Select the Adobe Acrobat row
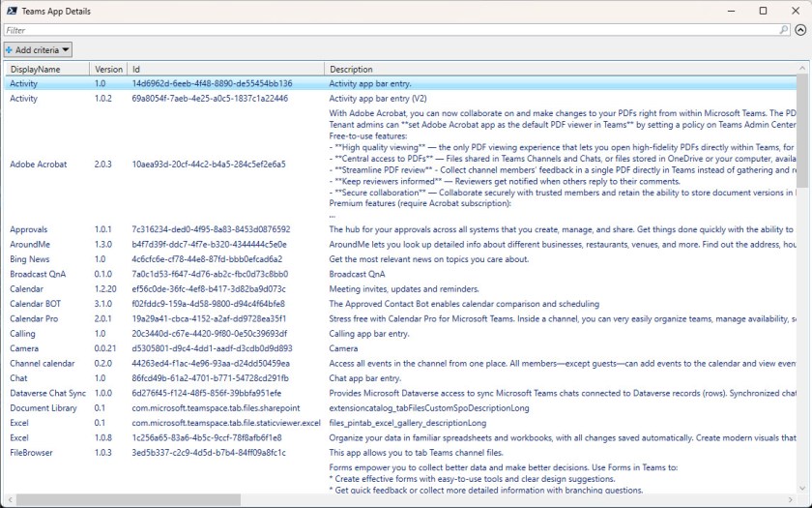 (x=400, y=164)
